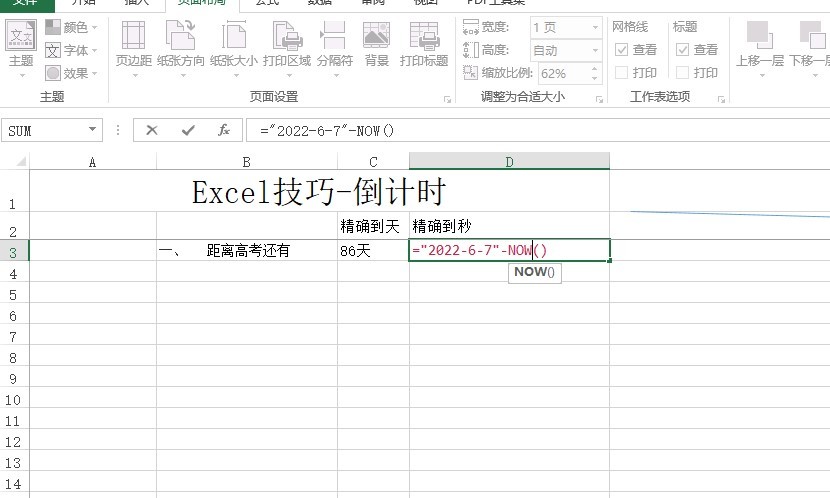The height and width of the screenshot is (498, 830).
Task: Open Insert Function fx dialog
Action: pyautogui.click(x=224, y=130)
